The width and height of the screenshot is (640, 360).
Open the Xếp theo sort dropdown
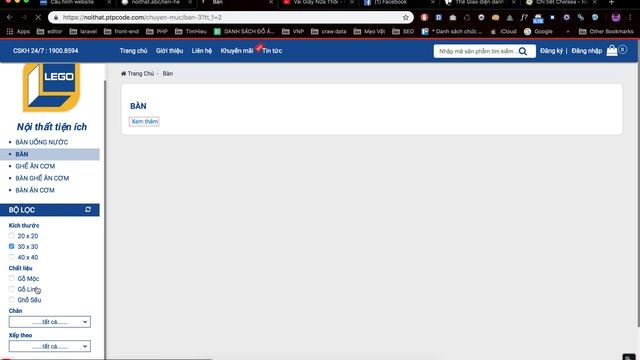(x=49, y=346)
